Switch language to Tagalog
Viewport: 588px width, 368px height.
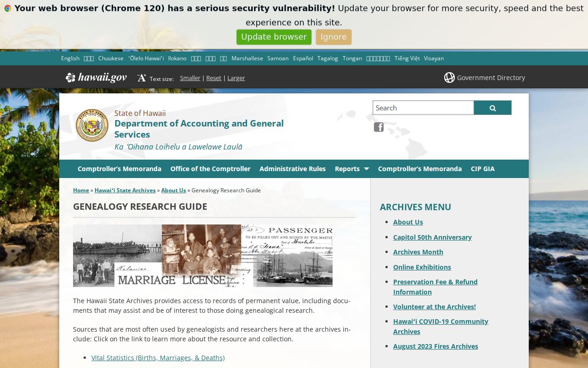click(x=328, y=58)
